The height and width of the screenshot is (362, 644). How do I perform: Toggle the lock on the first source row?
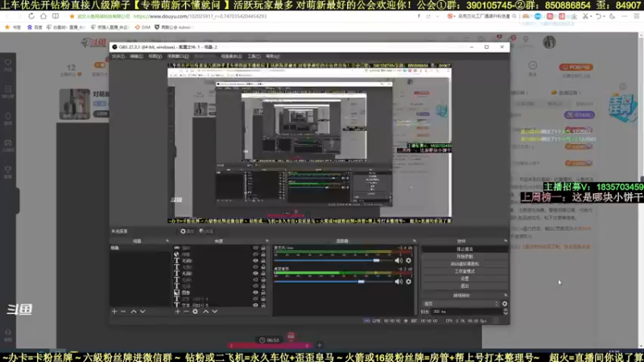tap(263, 248)
